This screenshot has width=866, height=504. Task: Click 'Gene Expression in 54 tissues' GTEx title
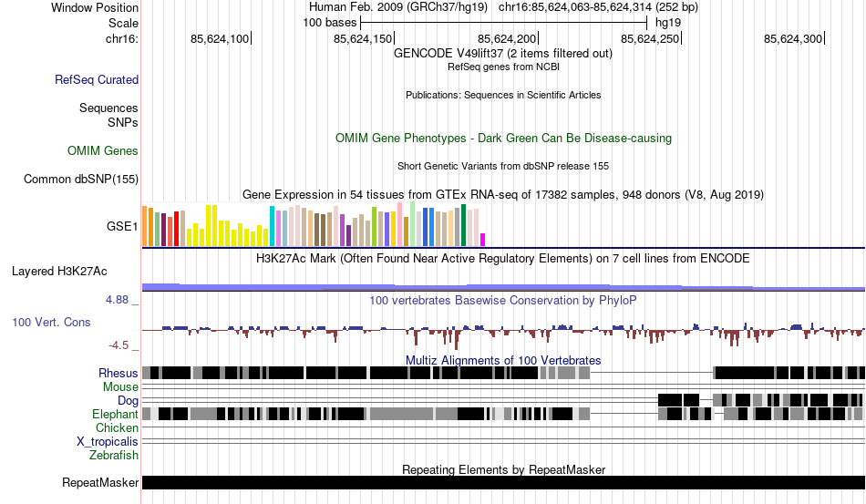click(503, 195)
